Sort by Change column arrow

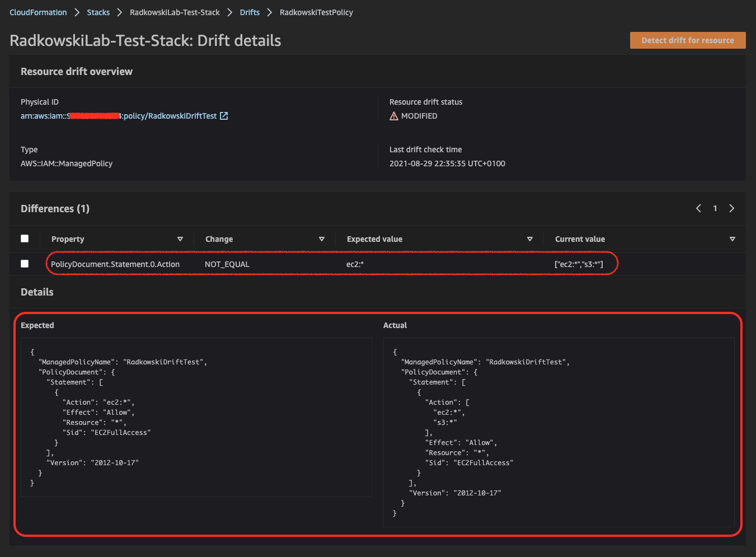coord(322,239)
